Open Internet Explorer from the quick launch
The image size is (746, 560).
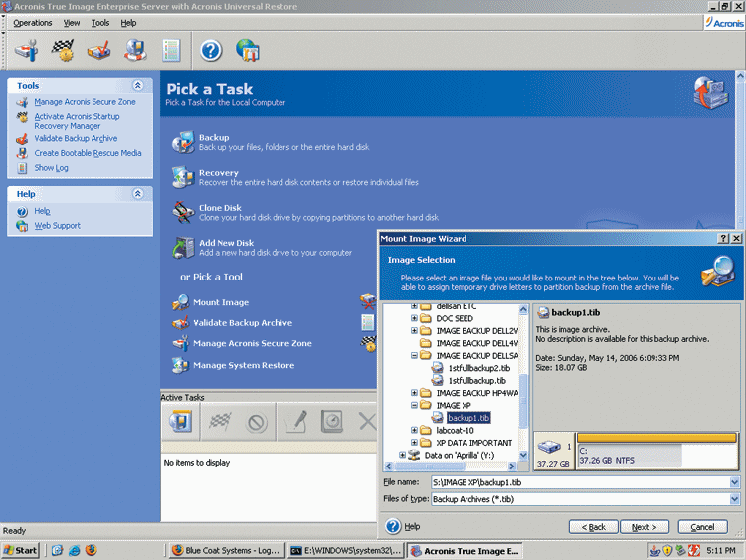pyautogui.click(x=75, y=550)
